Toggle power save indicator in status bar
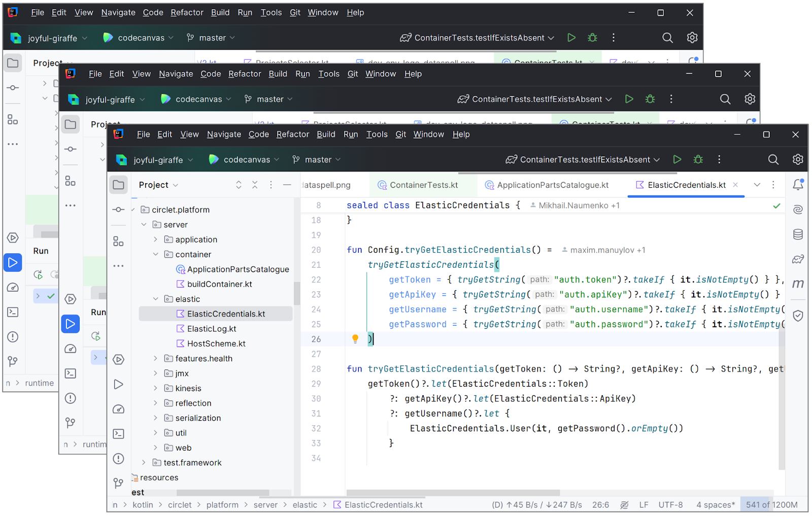 point(624,505)
